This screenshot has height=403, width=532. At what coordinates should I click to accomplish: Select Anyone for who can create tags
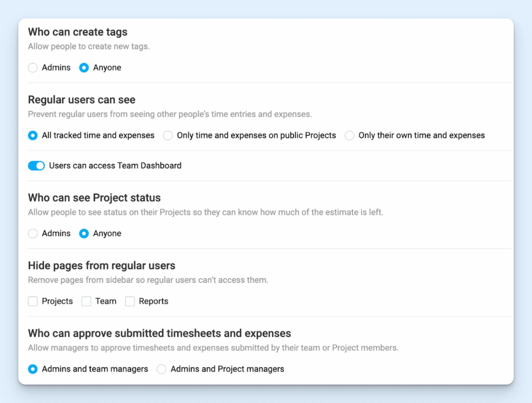pyautogui.click(x=84, y=68)
